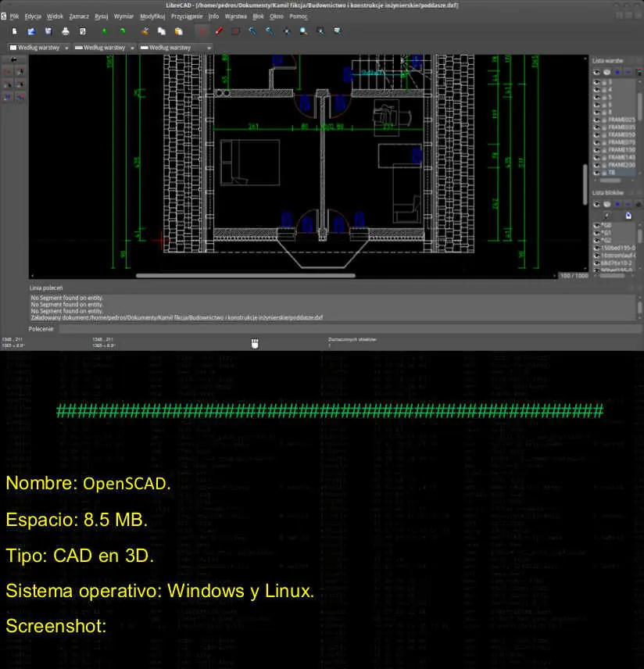Click the Cut scissors icon

[x=145, y=31]
